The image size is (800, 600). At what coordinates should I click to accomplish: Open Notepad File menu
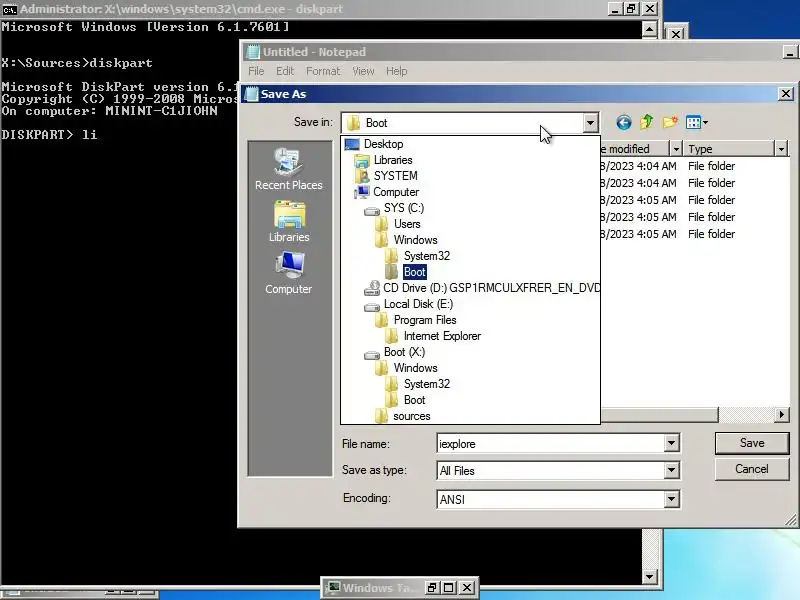(256, 71)
